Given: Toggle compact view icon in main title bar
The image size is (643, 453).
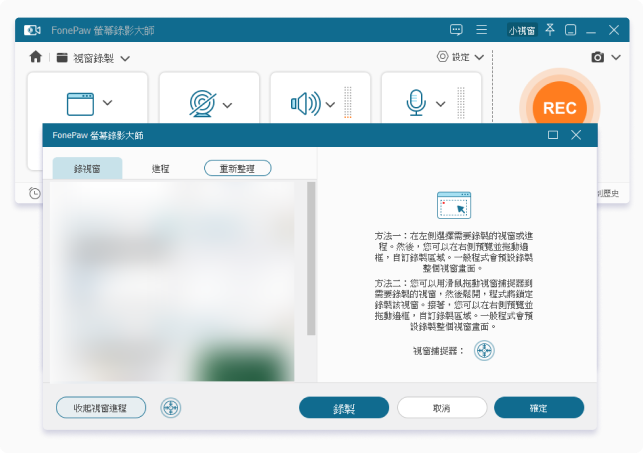Looking at the screenshot, I should click(570, 30).
